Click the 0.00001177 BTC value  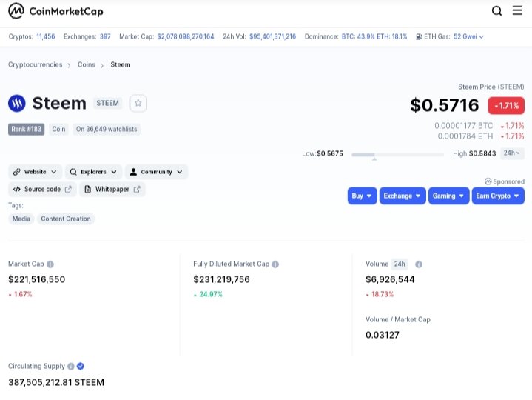pos(463,126)
